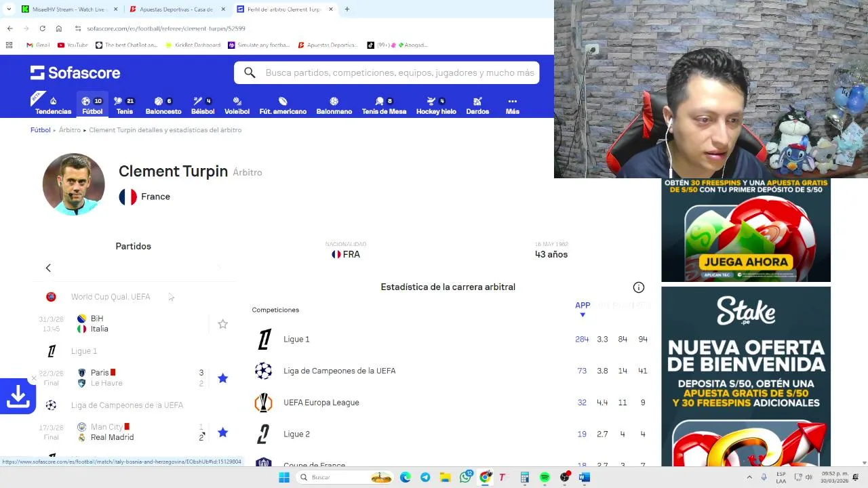868x488 pixels.
Task: Open Telegram from the taskbar
Action: point(425,477)
